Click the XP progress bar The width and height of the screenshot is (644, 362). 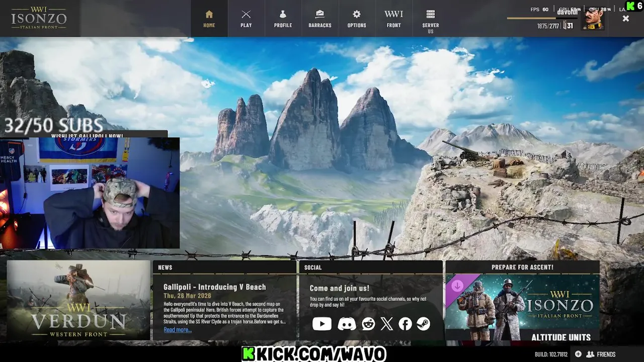coord(542,18)
